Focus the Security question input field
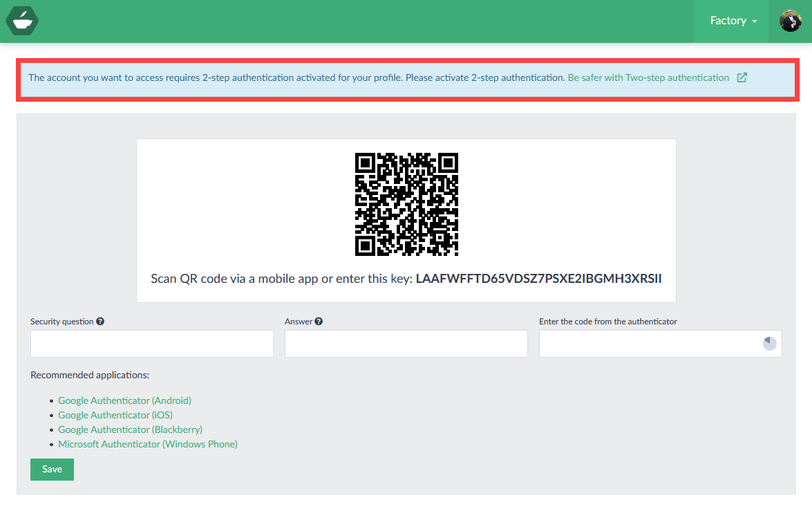This screenshot has height=518, width=812. 152,344
